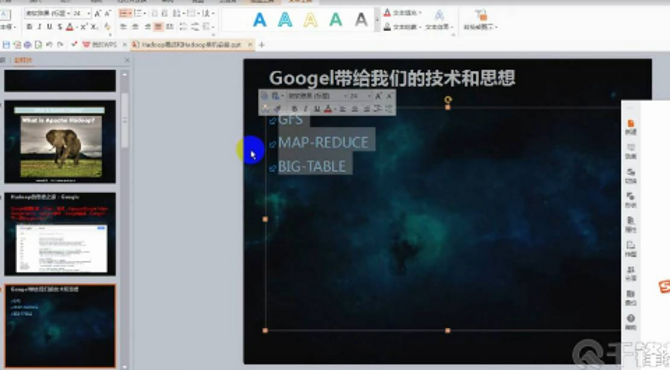Center align via floating mini toolbar

coord(355,109)
